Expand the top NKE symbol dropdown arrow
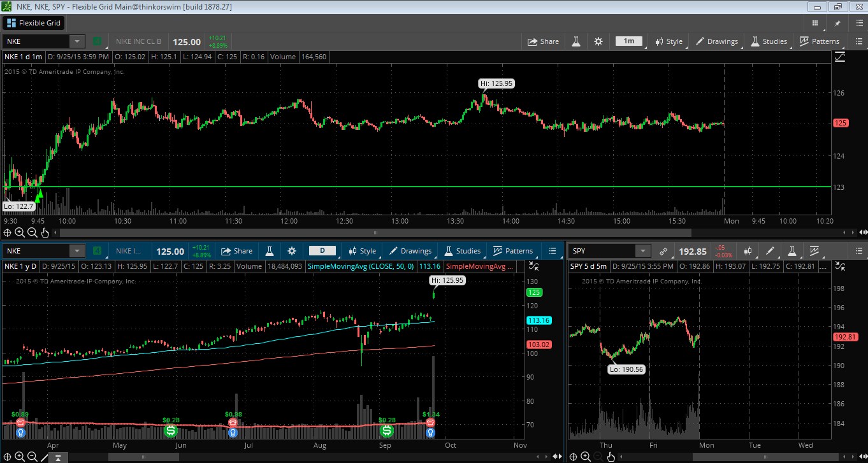This screenshot has height=463, width=868. [x=77, y=41]
